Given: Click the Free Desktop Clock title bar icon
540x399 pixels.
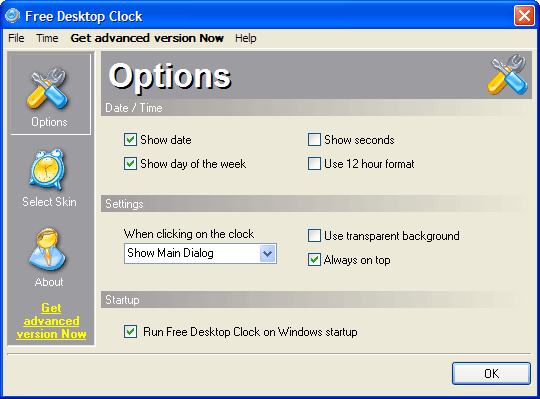Looking at the screenshot, I should 13,16.
